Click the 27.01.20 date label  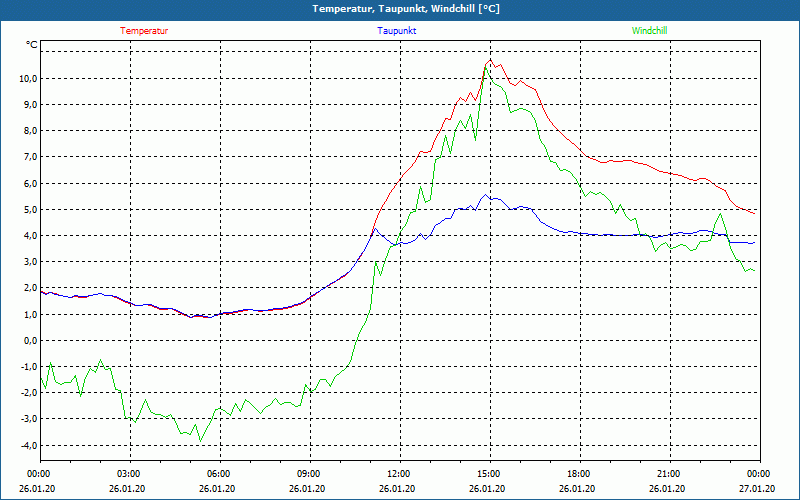(x=758, y=488)
